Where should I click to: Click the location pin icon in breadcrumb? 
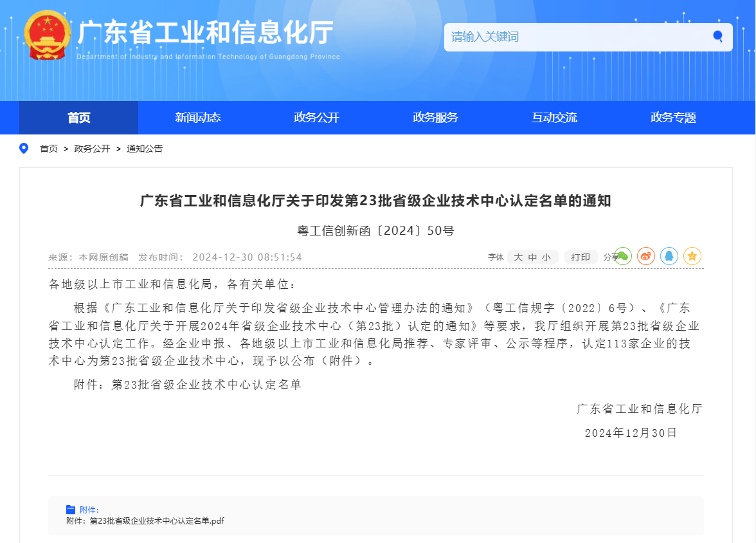coord(24,149)
